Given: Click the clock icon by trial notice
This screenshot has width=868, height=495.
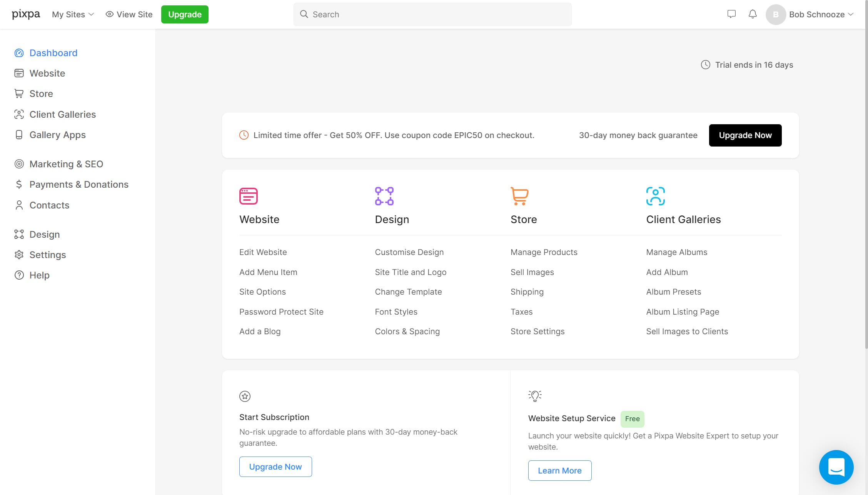Looking at the screenshot, I should click(706, 65).
